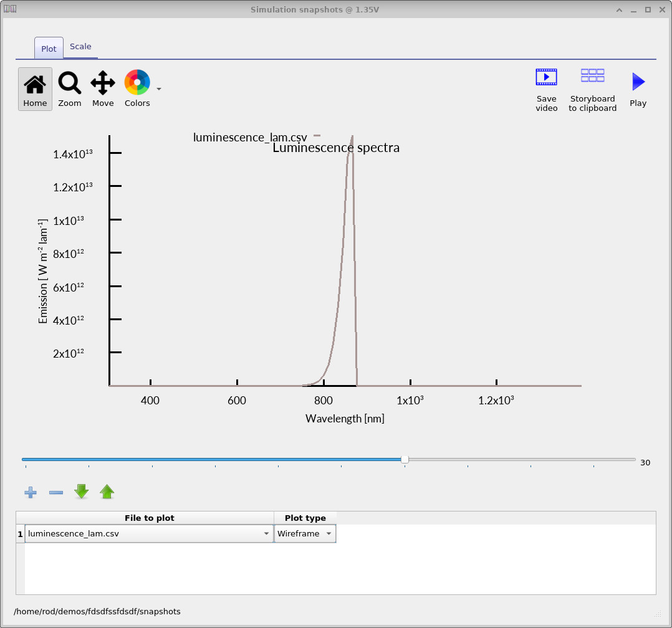Viewport: 672px width, 628px height.
Task: Click the luminescence_lam.csv legend label
Action: coord(250,138)
